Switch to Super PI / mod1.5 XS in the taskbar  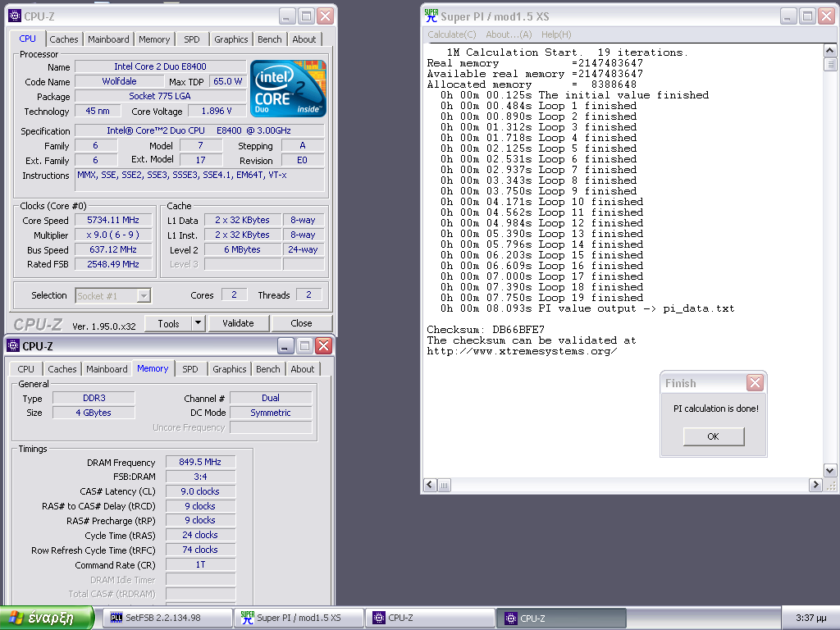point(299,618)
